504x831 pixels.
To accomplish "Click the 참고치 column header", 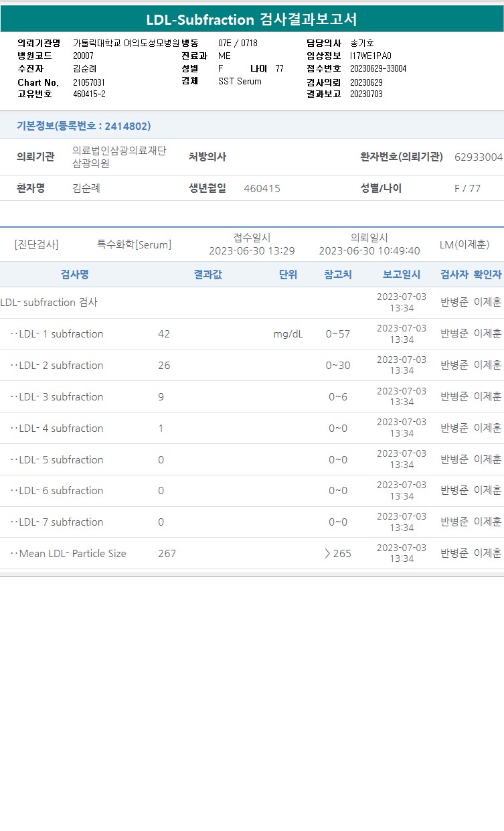I will (338, 275).
